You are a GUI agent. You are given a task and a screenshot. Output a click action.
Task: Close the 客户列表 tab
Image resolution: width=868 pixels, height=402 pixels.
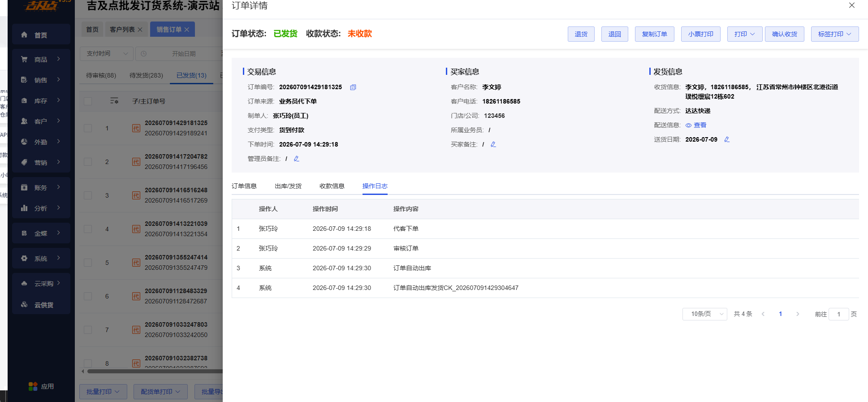140,30
